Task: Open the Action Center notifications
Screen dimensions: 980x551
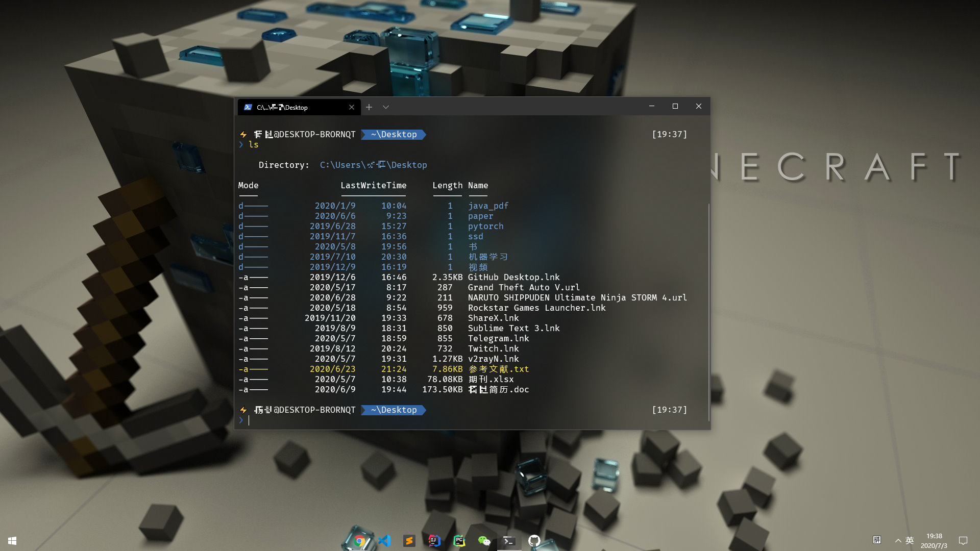Action: point(963,541)
